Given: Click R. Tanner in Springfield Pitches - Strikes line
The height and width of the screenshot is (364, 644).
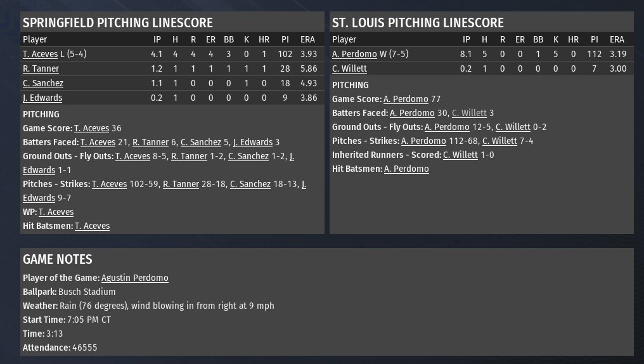Looking at the screenshot, I should pos(181,184).
